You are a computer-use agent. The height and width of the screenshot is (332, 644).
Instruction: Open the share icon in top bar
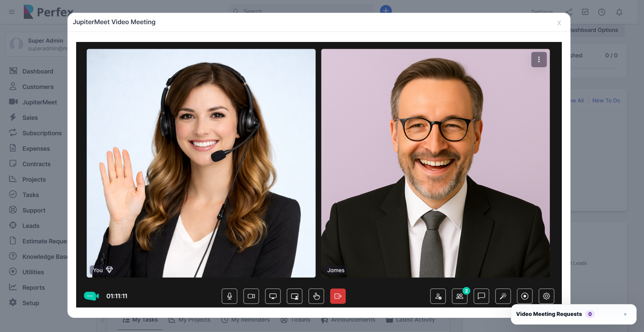click(x=569, y=12)
